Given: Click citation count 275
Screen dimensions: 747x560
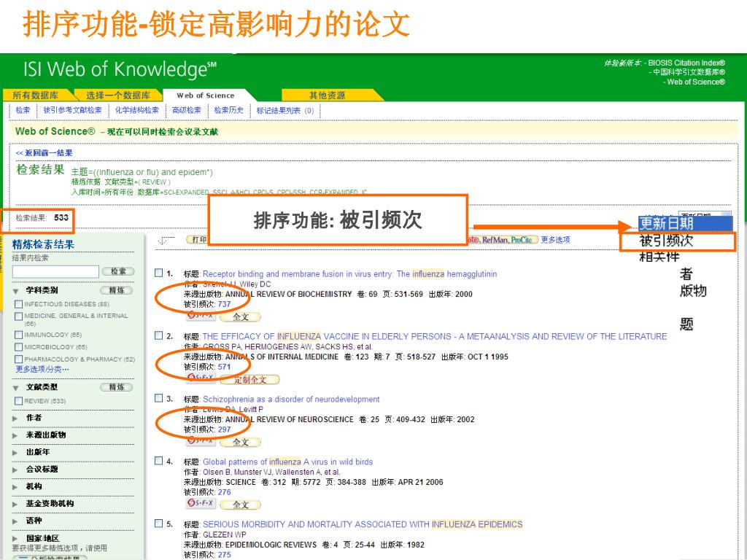Looking at the screenshot, I should 225,555.
